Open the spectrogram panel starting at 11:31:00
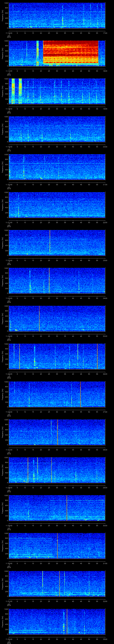 (x=57, y=584)
